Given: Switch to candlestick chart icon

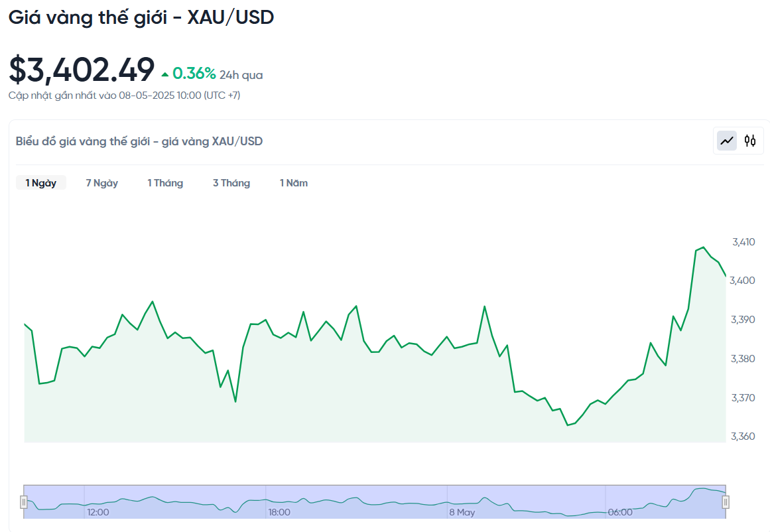Looking at the screenshot, I should coord(750,141).
